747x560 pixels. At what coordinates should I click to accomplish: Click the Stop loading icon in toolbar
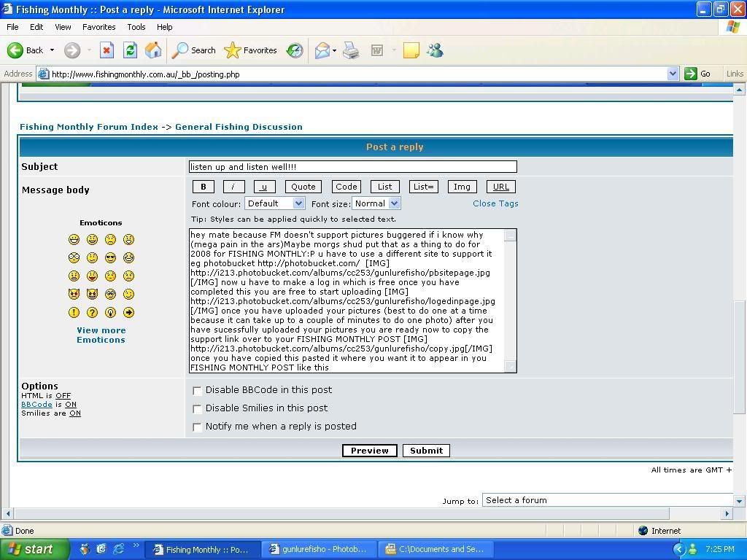pyautogui.click(x=107, y=50)
